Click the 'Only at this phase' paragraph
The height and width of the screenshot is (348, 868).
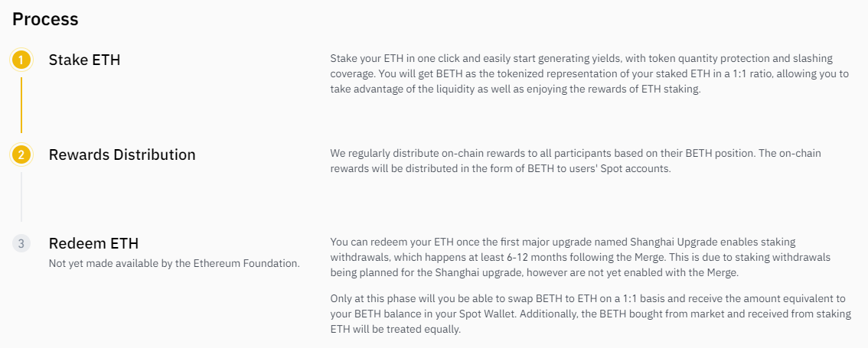589,314
